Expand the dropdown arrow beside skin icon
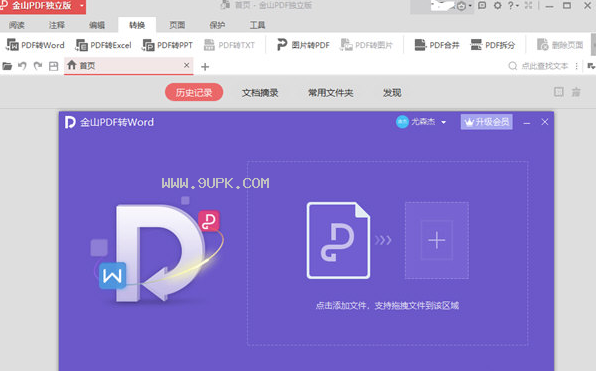This screenshot has width=596, height=371. [470, 6]
